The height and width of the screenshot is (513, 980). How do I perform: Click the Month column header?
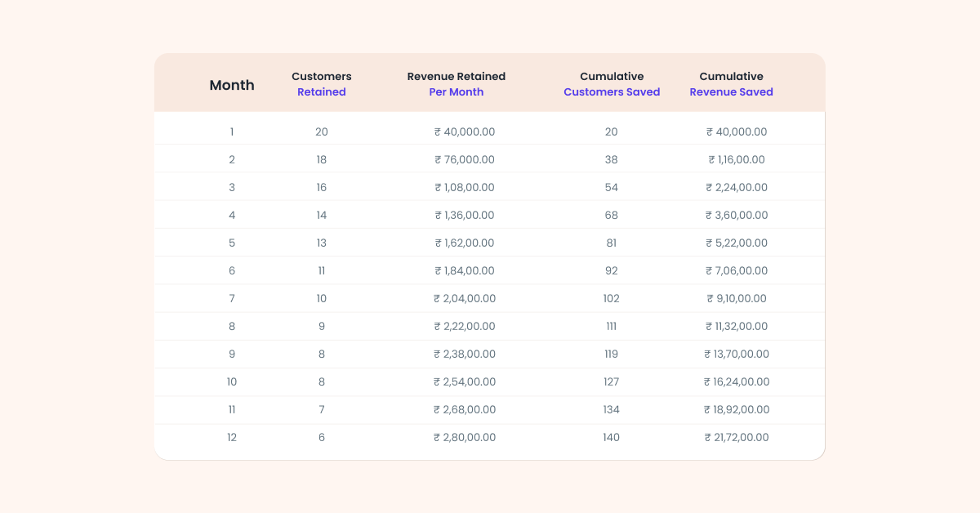point(231,84)
